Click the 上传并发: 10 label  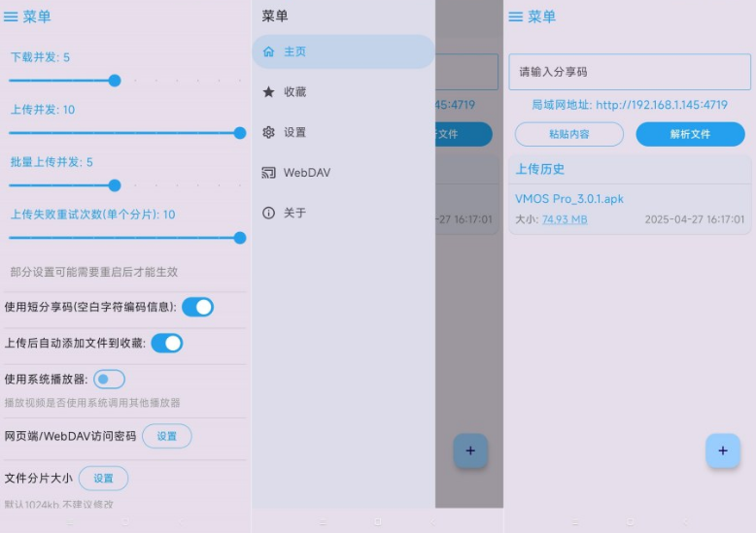coord(43,110)
